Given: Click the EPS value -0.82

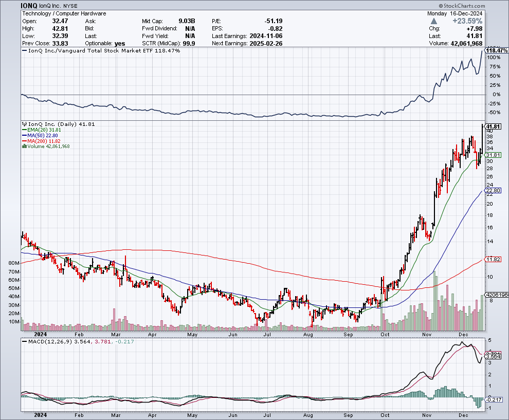Looking at the screenshot, I should [x=275, y=29].
